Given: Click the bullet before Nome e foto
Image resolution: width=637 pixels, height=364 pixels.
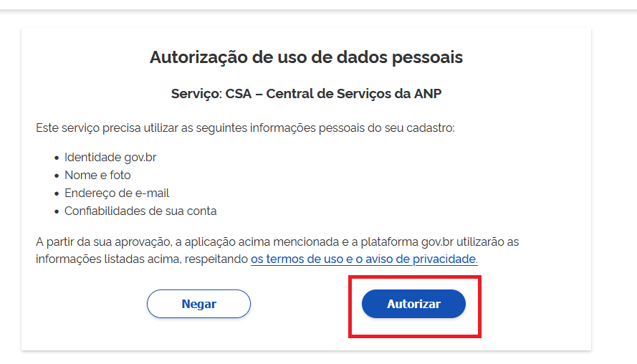Looking at the screenshot, I should [x=56, y=176].
